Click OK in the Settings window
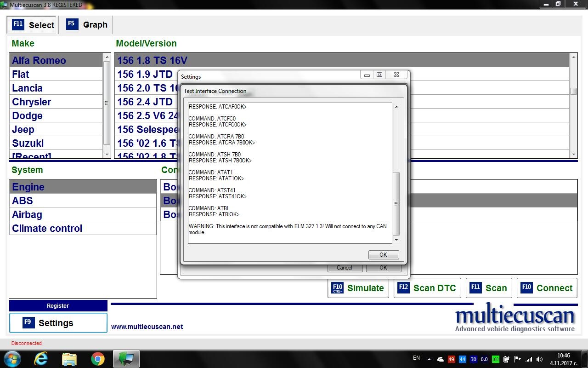This screenshot has width=588, height=368. [383, 268]
